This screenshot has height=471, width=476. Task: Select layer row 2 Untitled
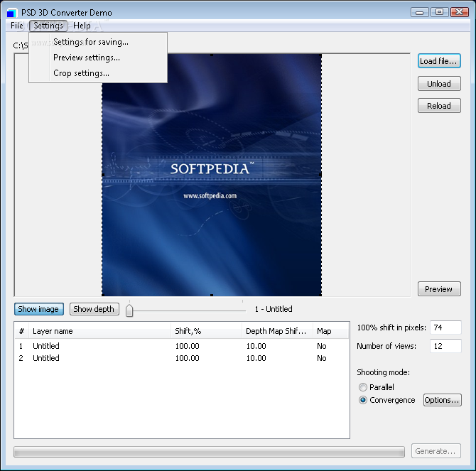[x=182, y=358]
